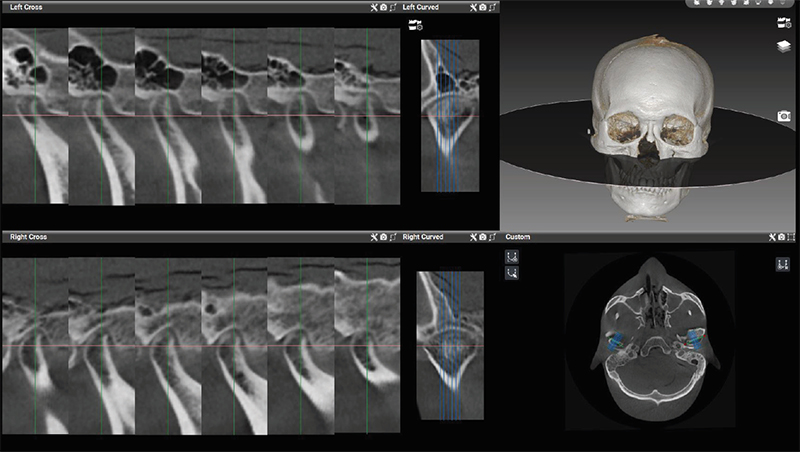The image size is (800, 452).
Task: Capture snapshot of Left Cross panel
Action: tap(383, 7)
